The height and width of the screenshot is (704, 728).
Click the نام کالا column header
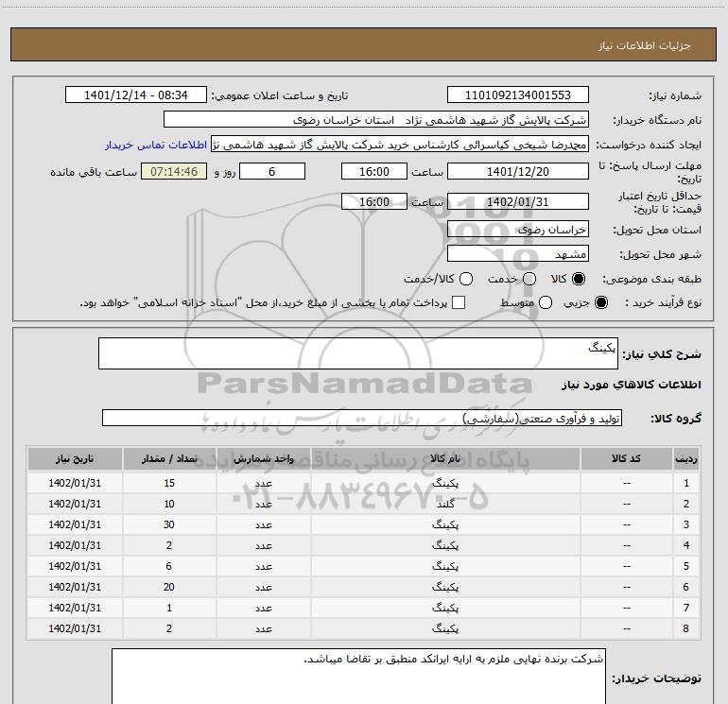tap(445, 458)
